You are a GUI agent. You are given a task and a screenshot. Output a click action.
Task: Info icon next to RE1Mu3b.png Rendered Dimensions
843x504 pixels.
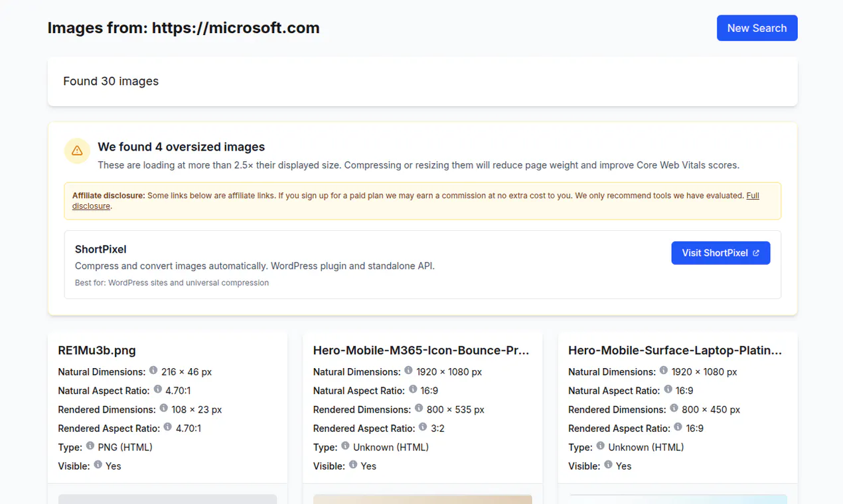coord(163,408)
